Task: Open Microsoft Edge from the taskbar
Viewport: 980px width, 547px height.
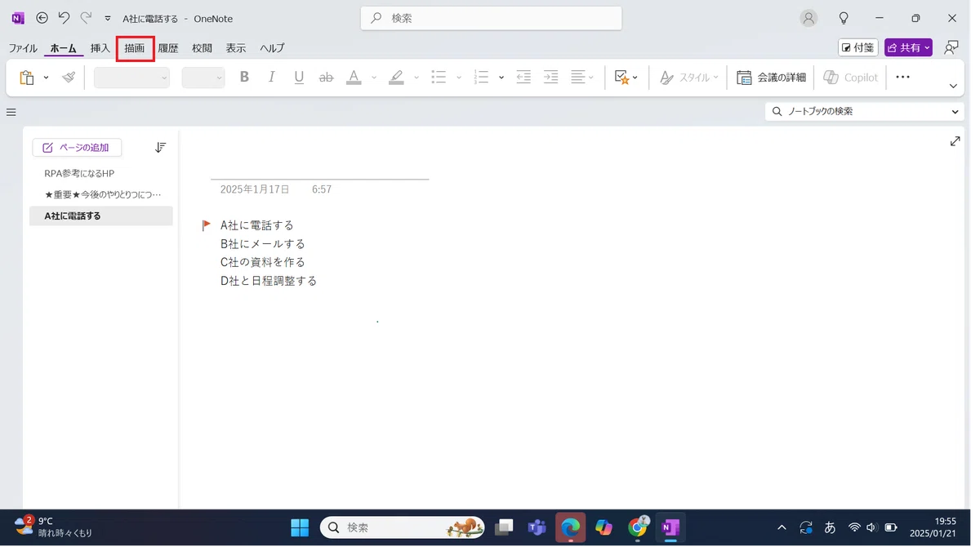Action: (571, 528)
